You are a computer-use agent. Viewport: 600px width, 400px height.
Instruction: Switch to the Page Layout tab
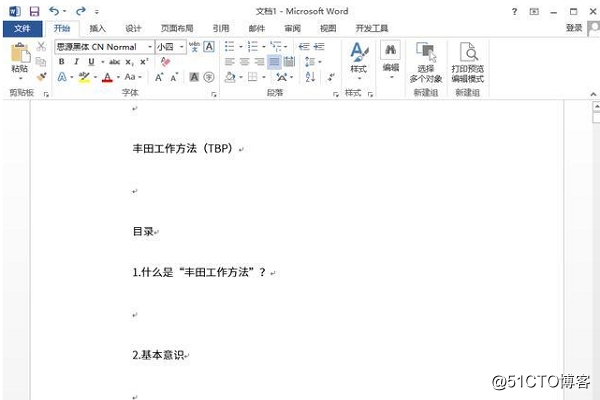[x=177, y=28]
